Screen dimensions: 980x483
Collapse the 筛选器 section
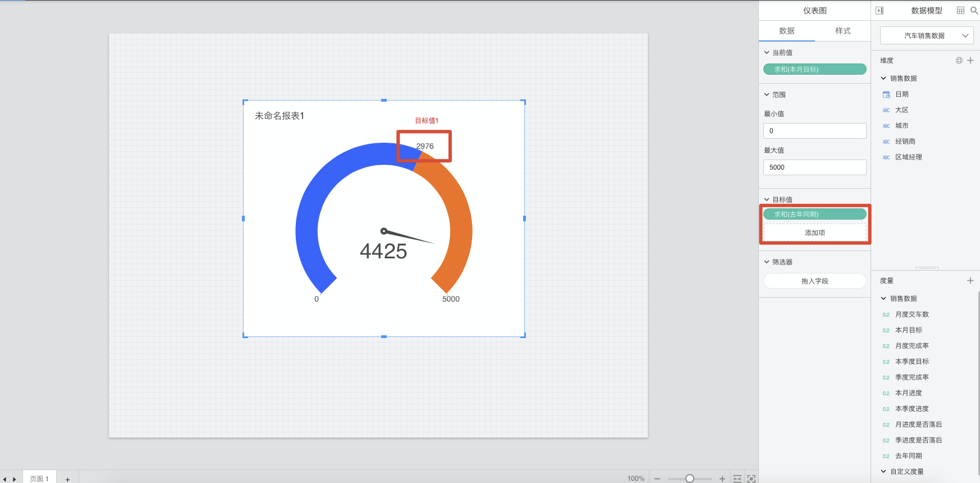[767, 262]
